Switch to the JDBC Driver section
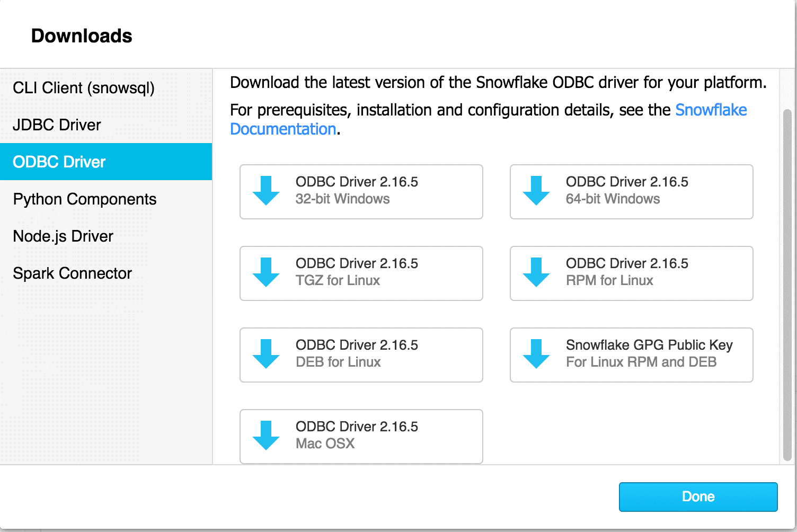 (x=57, y=125)
